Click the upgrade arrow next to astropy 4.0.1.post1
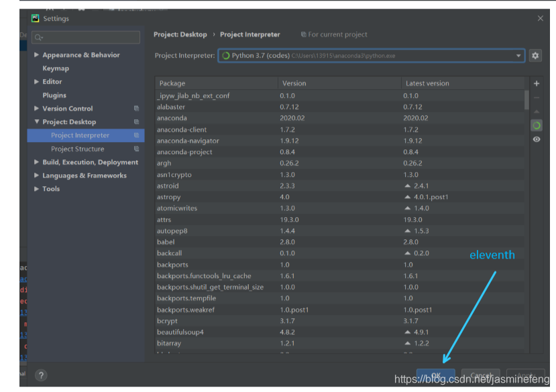 [407, 197]
